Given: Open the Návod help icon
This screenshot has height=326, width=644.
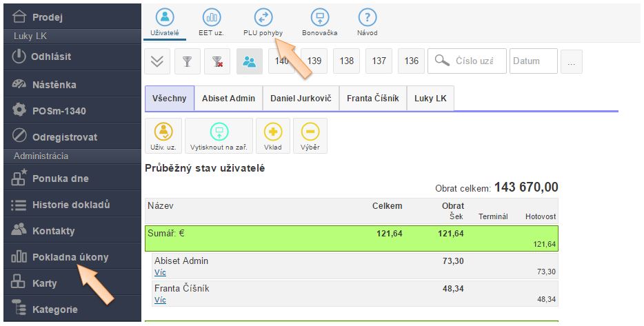Looking at the screenshot, I should 368,21.
